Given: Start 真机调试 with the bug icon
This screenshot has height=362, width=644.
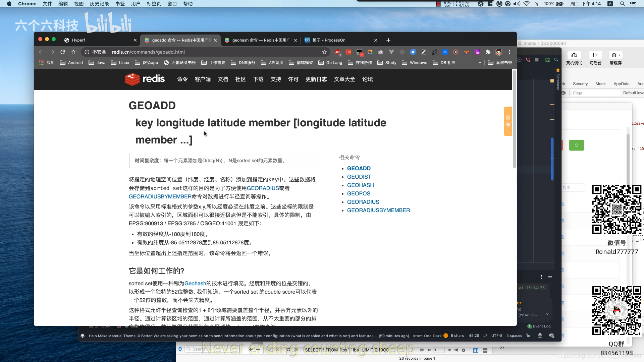Looking at the screenshot, I should [575, 55].
